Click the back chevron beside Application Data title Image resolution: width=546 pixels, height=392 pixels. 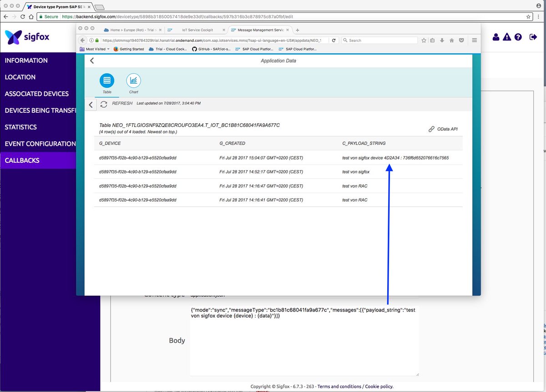coord(92,60)
